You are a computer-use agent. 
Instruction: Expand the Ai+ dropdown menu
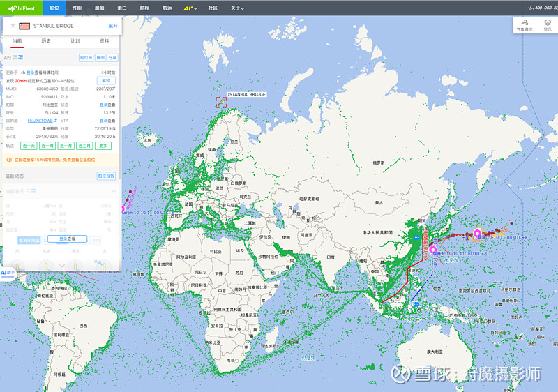(x=190, y=8)
